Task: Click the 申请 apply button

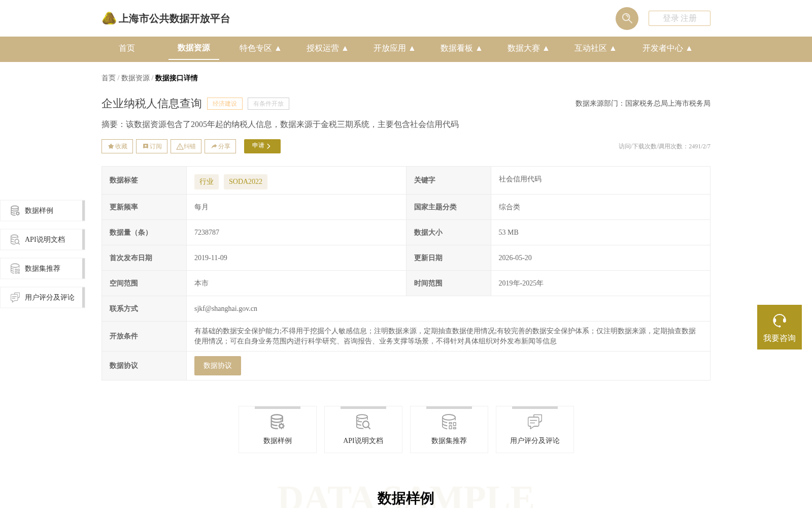Action: (262, 146)
